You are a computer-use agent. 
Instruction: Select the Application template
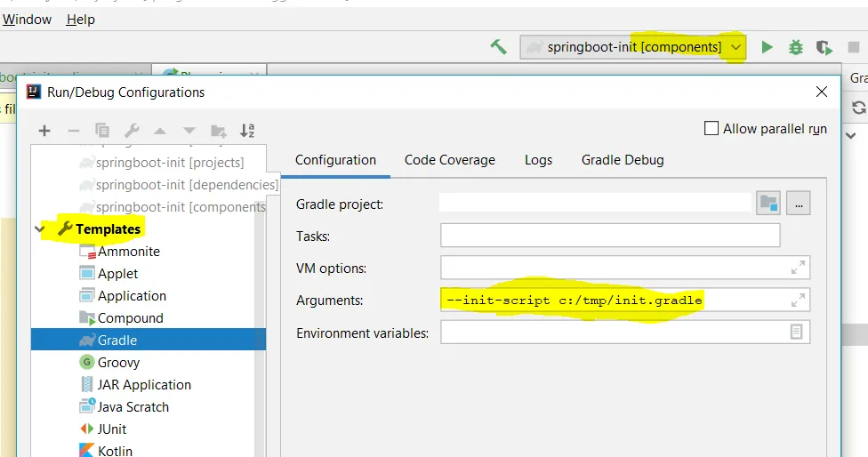123,296
